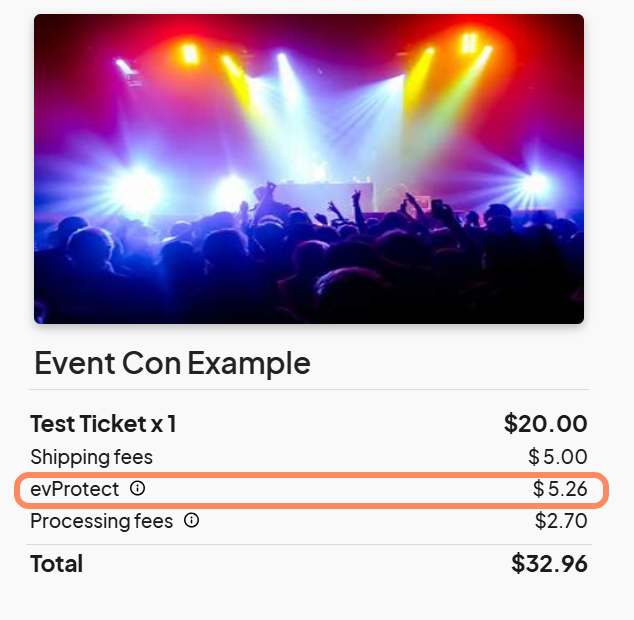
Task: Click the Event Con Example title
Action: [172, 363]
